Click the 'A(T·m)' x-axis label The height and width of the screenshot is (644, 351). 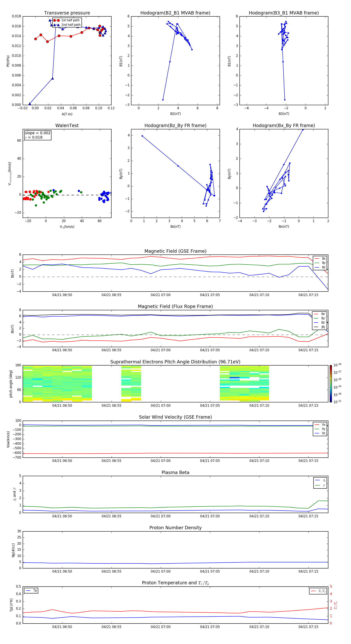[67, 114]
